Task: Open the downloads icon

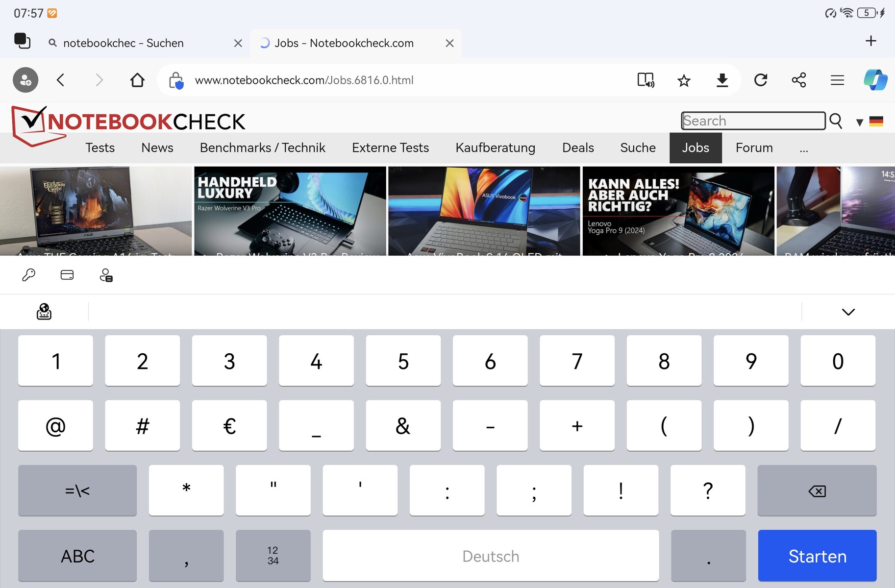Action: 722,80
